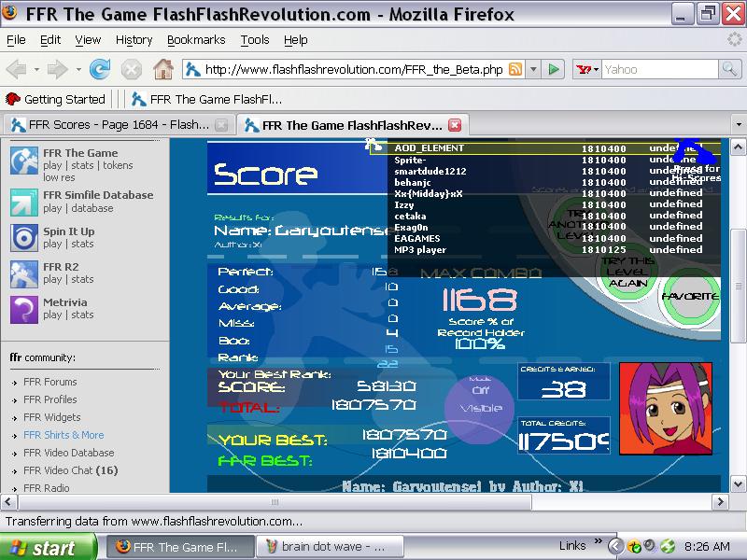The width and height of the screenshot is (747, 560).
Task: Open the FFR Forums community link
Action: click(50, 382)
